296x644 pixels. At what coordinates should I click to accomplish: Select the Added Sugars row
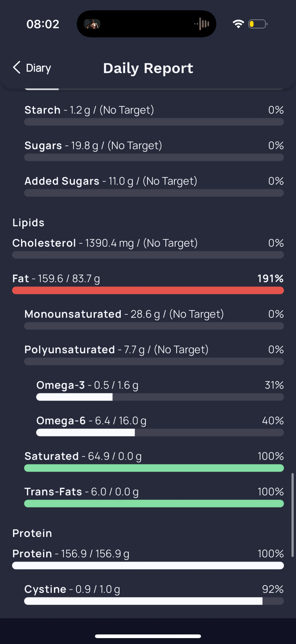tap(154, 185)
